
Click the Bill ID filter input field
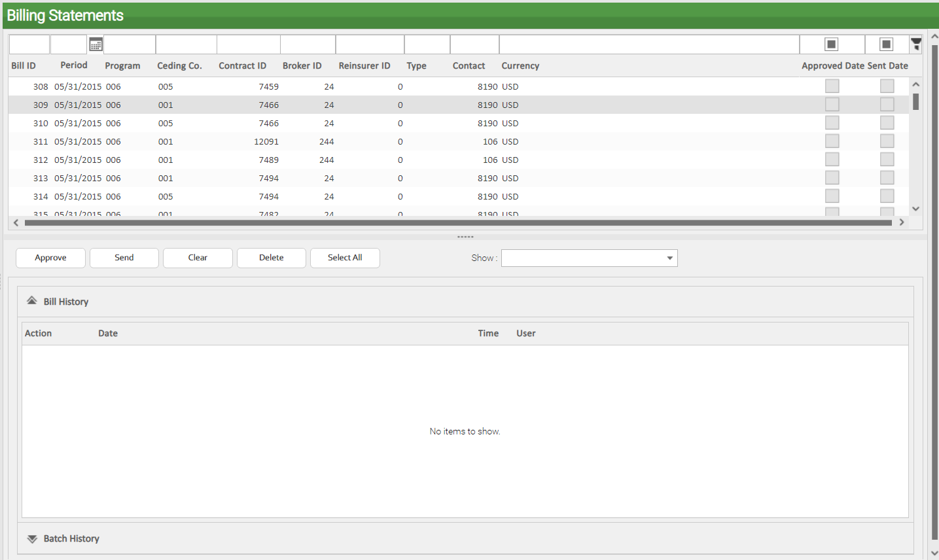pos(29,44)
